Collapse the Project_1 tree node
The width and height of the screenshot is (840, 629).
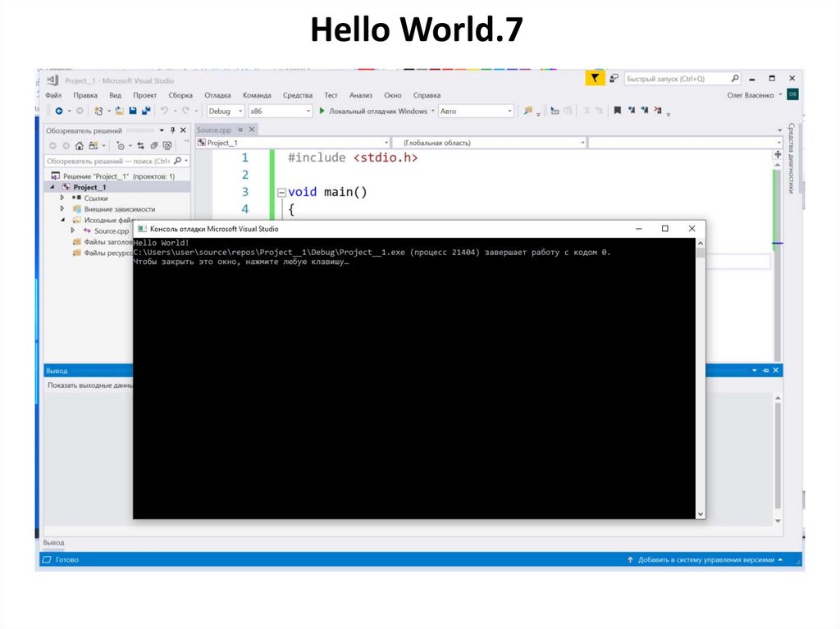[52, 187]
